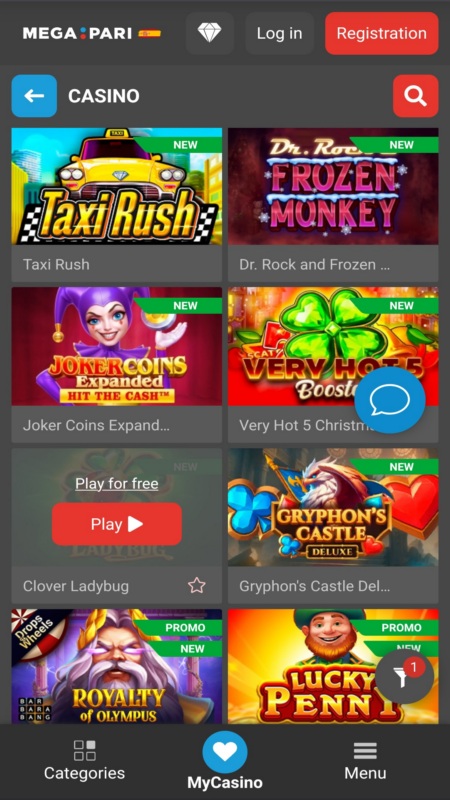Viewport: 450px width, 800px height.
Task: Click the Megapari logo
Action: pos(77,34)
